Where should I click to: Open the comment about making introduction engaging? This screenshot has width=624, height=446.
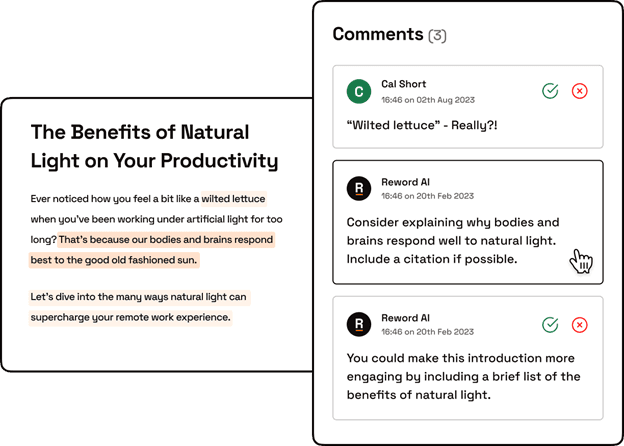[468, 358]
